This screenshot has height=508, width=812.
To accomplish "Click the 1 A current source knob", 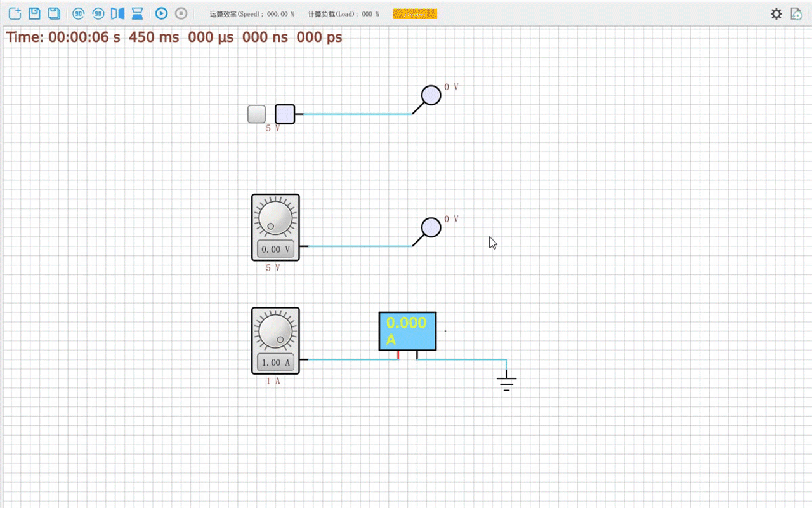I will coord(275,331).
